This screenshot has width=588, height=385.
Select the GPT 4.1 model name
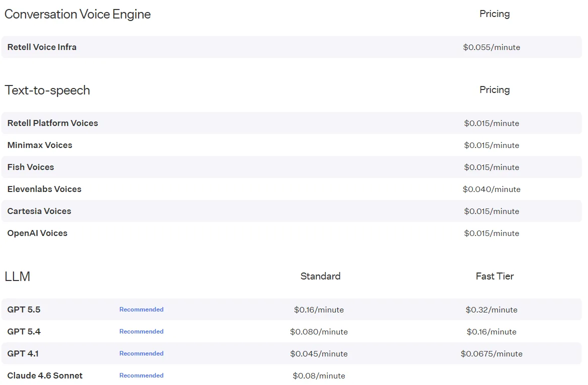[x=23, y=353]
